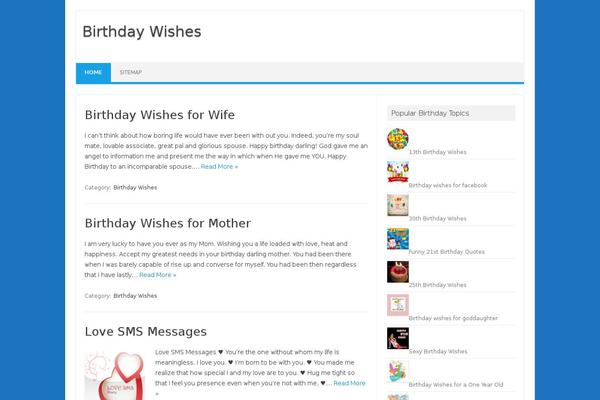Image resolution: width=600 pixels, height=400 pixels.
Task: Open the Birthday Wishes for Mother post title
Action: pos(168,223)
